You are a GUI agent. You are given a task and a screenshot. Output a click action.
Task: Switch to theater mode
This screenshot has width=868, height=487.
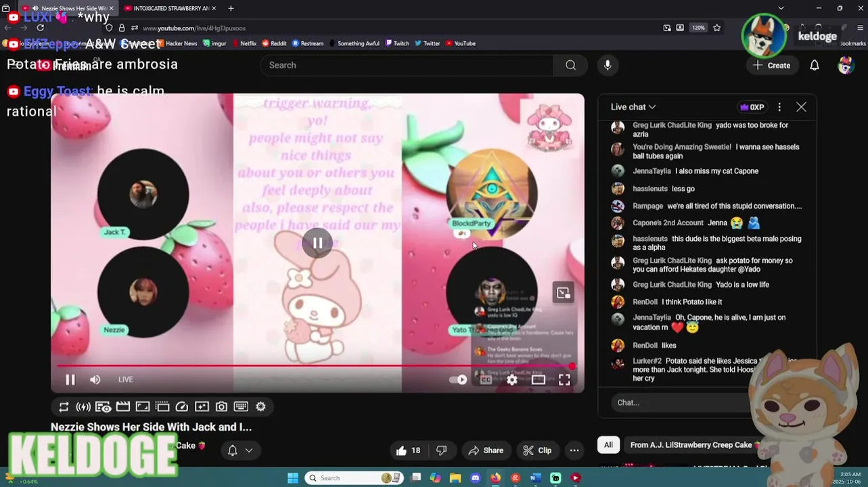click(x=539, y=379)
